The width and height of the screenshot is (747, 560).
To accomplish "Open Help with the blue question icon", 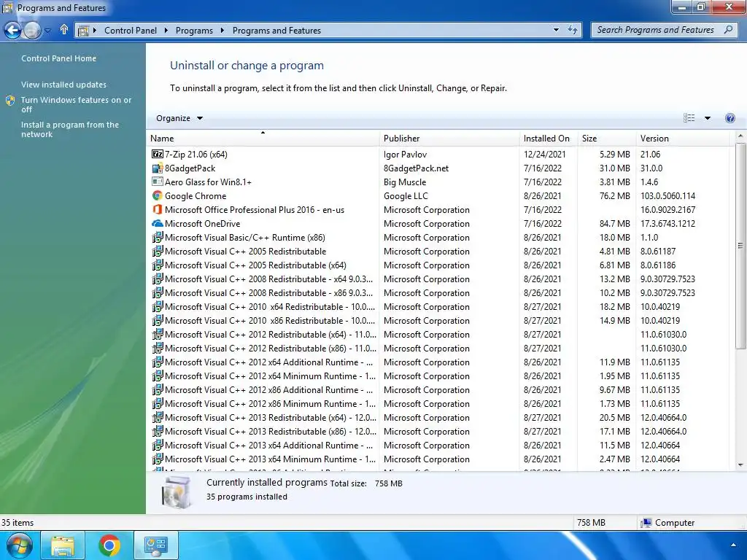I will (x=729, y=118).
